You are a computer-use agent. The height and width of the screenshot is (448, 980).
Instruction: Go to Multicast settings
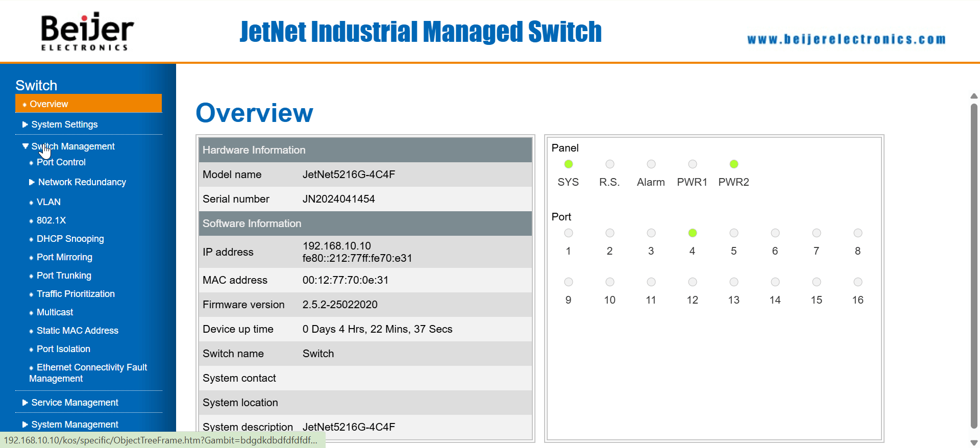[x=55, y=312]
